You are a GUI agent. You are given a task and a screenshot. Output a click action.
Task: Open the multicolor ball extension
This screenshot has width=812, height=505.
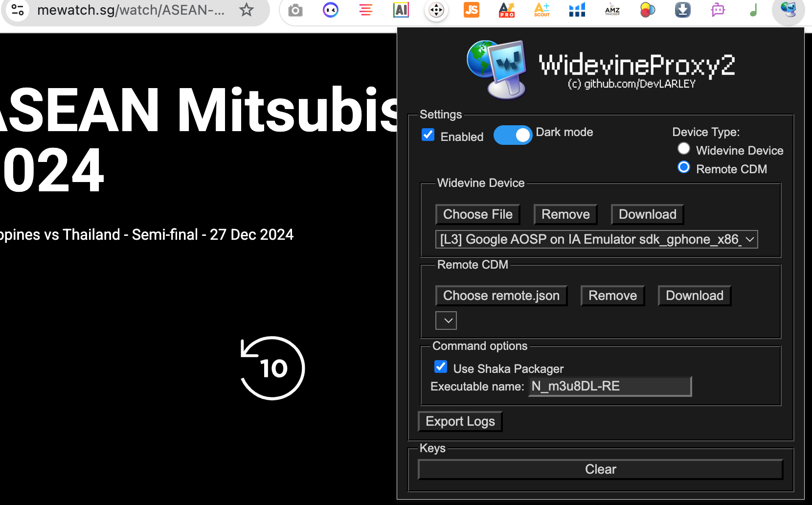pos(648,10)
